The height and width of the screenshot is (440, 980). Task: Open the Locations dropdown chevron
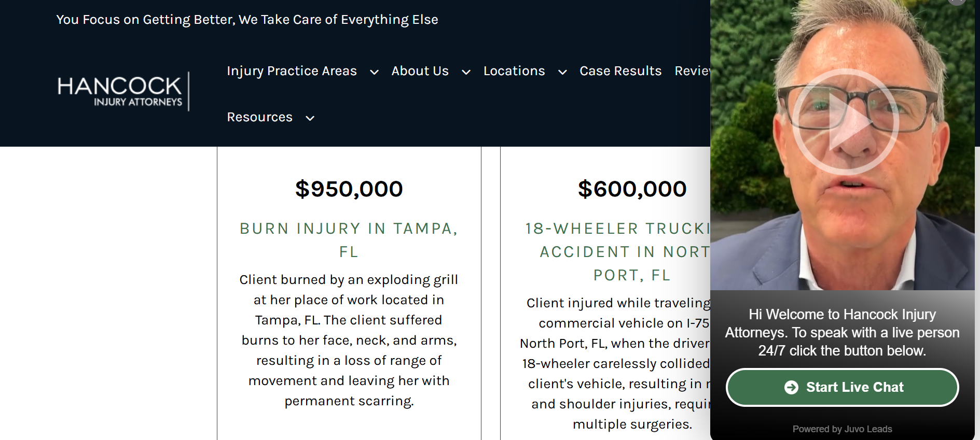click(x=562, y=73)
